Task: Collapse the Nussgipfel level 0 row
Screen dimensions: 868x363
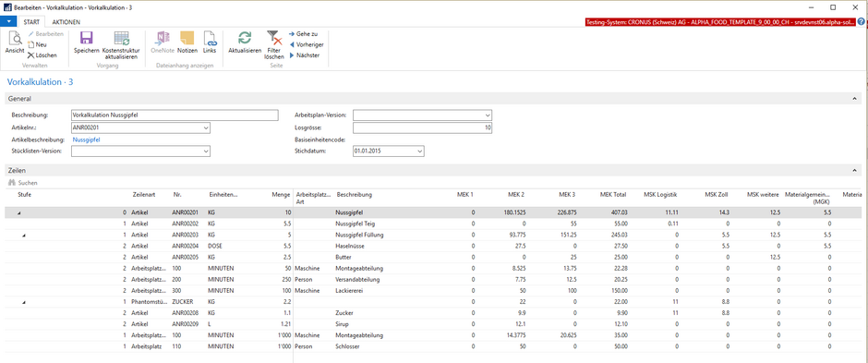Action: coord(19,212)
